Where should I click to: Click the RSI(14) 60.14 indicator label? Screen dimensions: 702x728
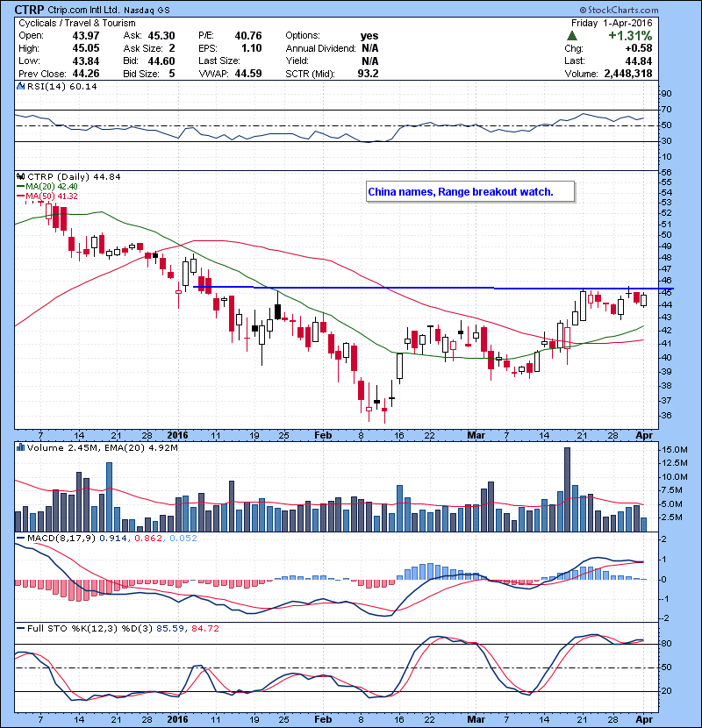62,86
